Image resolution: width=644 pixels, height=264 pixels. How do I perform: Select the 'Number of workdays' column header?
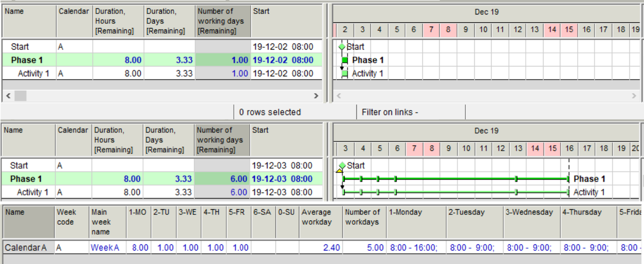pyautogui.click(x=364, y=222)
